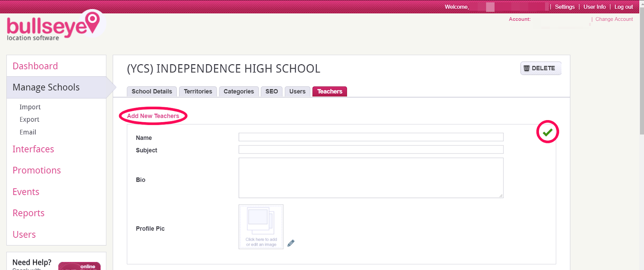This screenshot has width=644, height=270.
Task: Open Events in the sidebar
Action: [26, 192]
